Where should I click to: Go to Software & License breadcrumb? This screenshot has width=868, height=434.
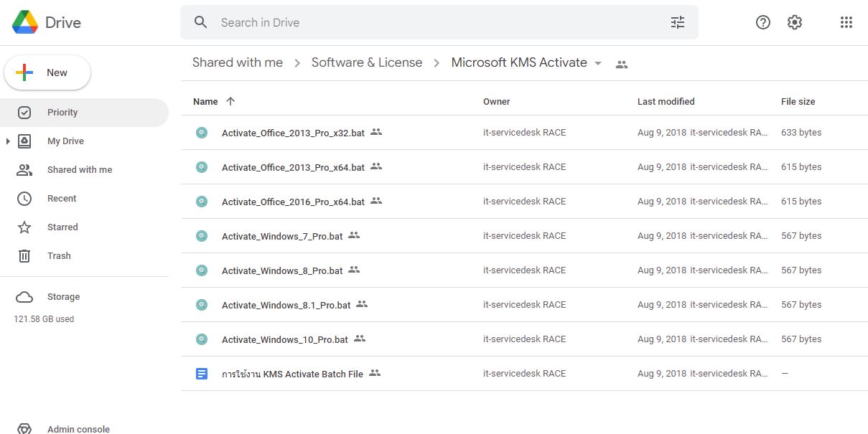[x=367, y=62]
